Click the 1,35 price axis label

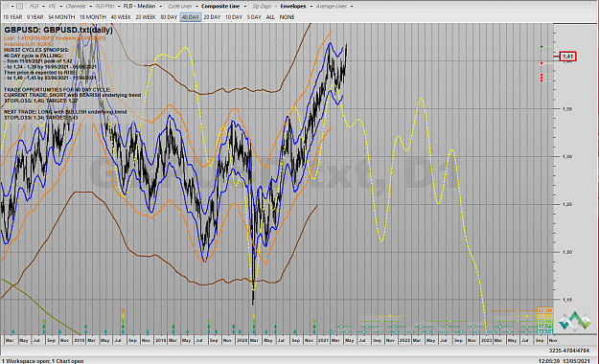click(567, 109)
